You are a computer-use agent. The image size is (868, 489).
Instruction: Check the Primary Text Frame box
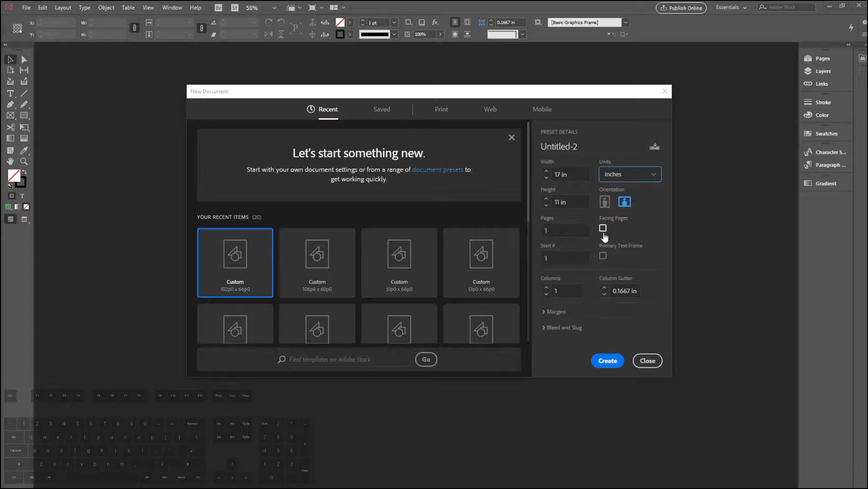pyautogui.click(x=603, y=256)
